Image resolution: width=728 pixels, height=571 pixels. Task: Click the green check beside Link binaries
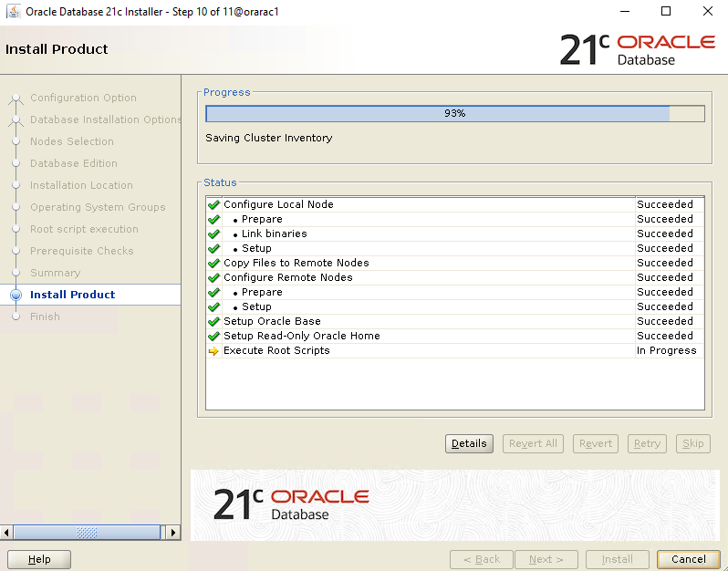213,234
